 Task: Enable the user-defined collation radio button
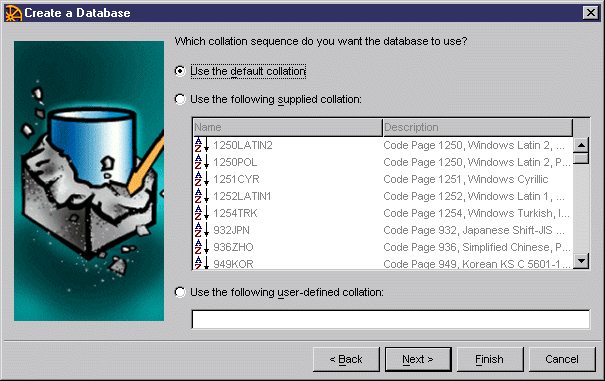[180, 292]
